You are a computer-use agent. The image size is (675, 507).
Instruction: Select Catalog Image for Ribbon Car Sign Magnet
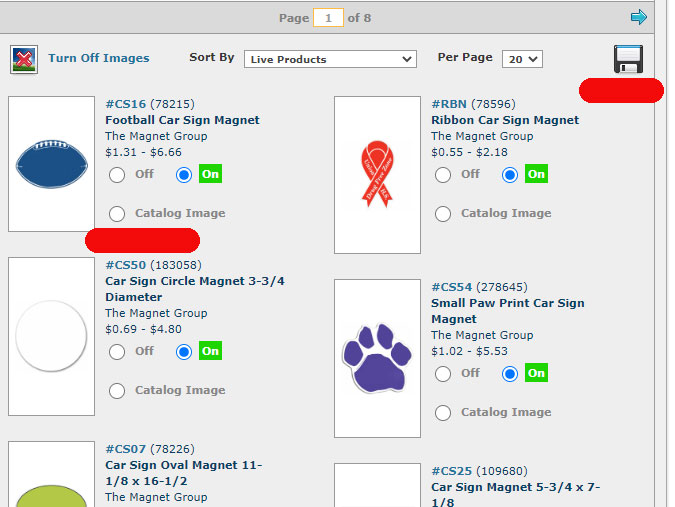(x=443, y=213)
